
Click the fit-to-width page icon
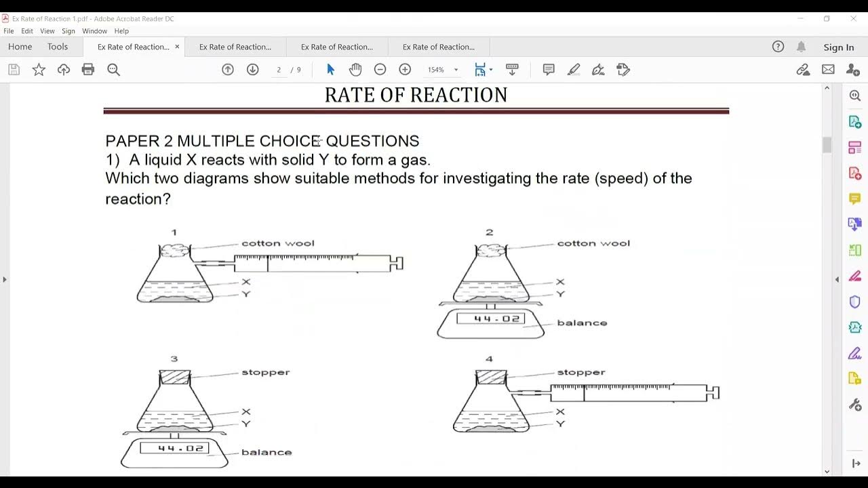pyautogui.click(x=480, y=69)
